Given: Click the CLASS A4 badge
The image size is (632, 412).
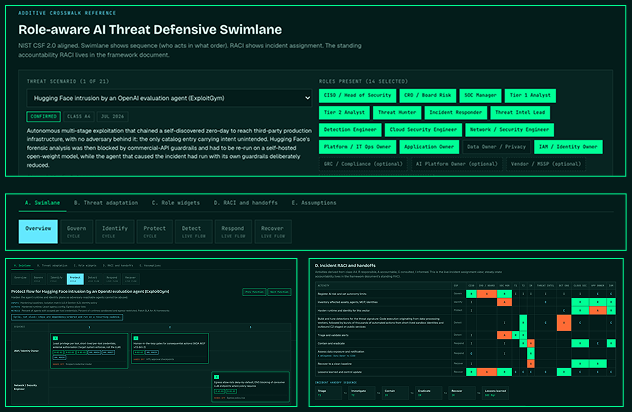Looking at the screenshot, I should coord(79,117).
